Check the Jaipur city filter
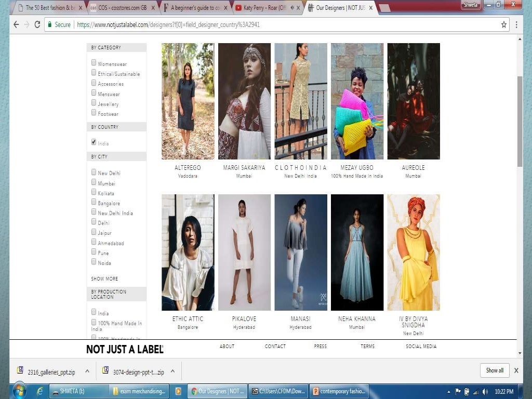 (x=94, y=232)
